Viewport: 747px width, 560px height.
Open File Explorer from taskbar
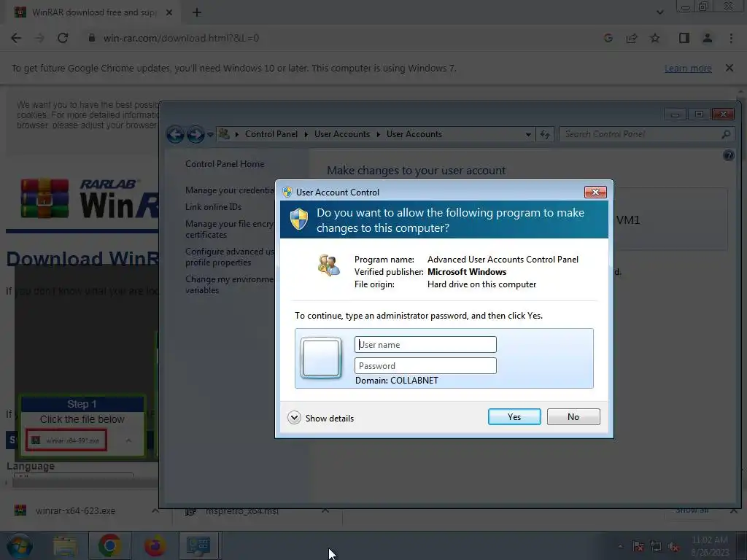[x=65, y=545]
